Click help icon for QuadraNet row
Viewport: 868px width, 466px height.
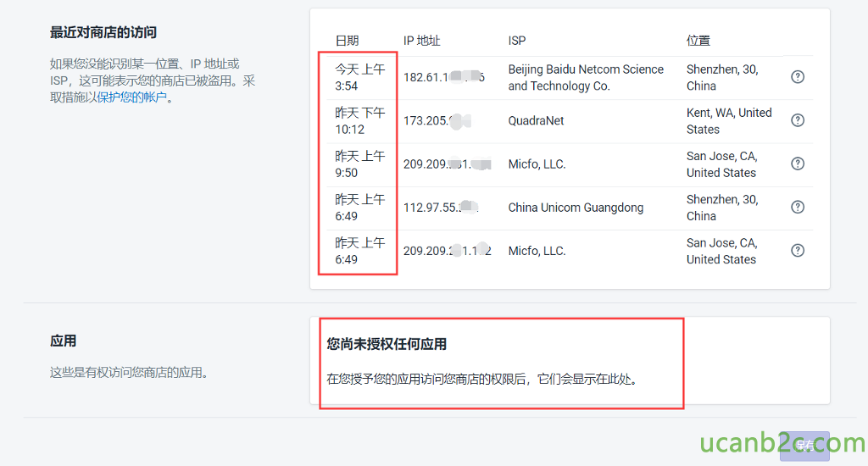point(797,120)
